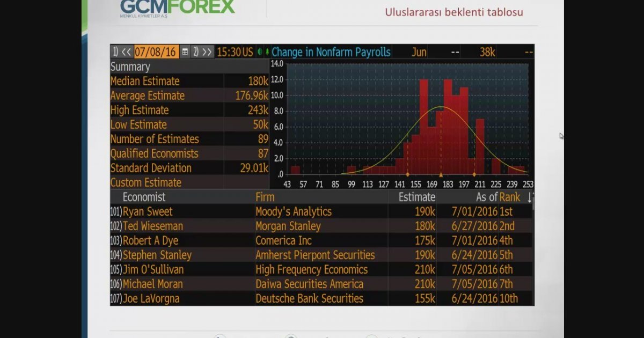This screenshot has width=644, height=338.
Task: Click the sort arrow next to Rank
Action: pyautogui.click(x=530, y=197)
